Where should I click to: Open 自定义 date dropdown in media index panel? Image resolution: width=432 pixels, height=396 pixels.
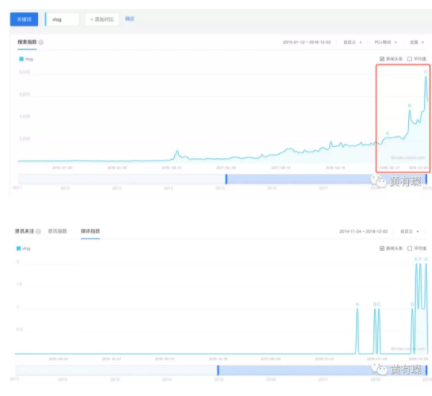pyautogui.click(x=409, y=231)
